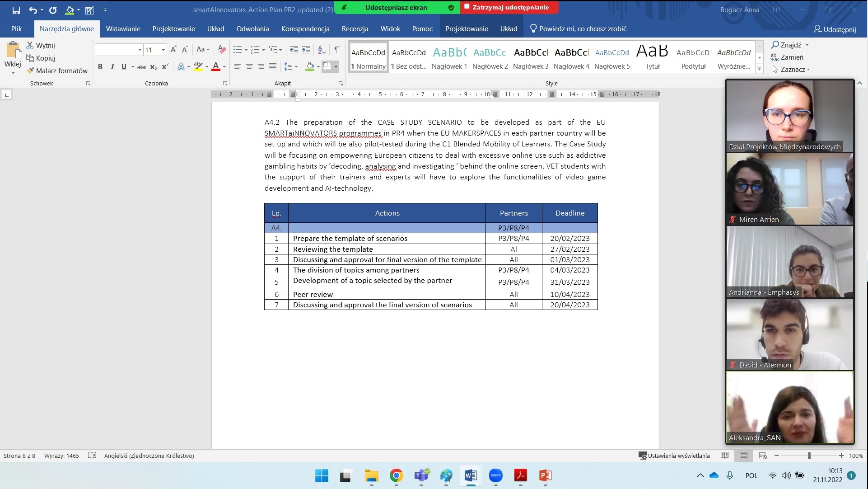Open Google Chrome from taskbar
The image size is (868, 489).
pyautogui.click(x=396, y=475)
